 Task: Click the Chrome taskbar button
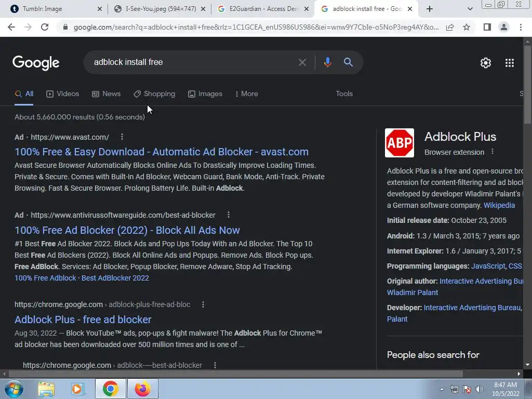111,389
